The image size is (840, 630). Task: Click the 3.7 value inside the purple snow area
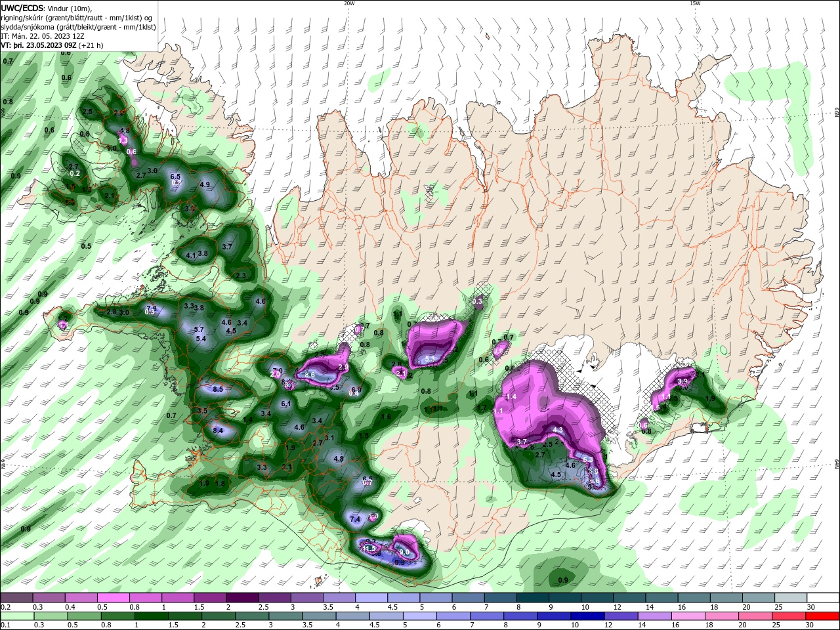[x=522, y=442]
